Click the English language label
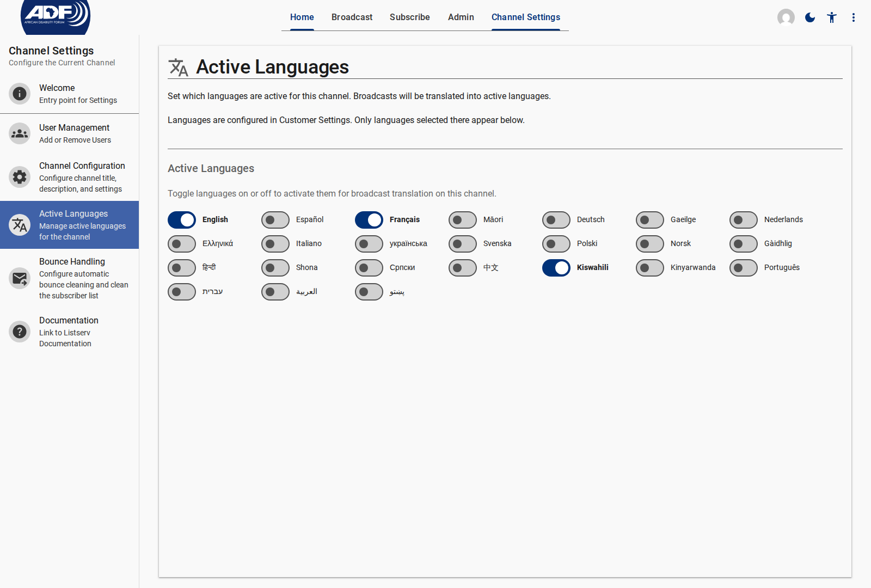871x588 pixels. pyautogui.click(x=215, y=219)
